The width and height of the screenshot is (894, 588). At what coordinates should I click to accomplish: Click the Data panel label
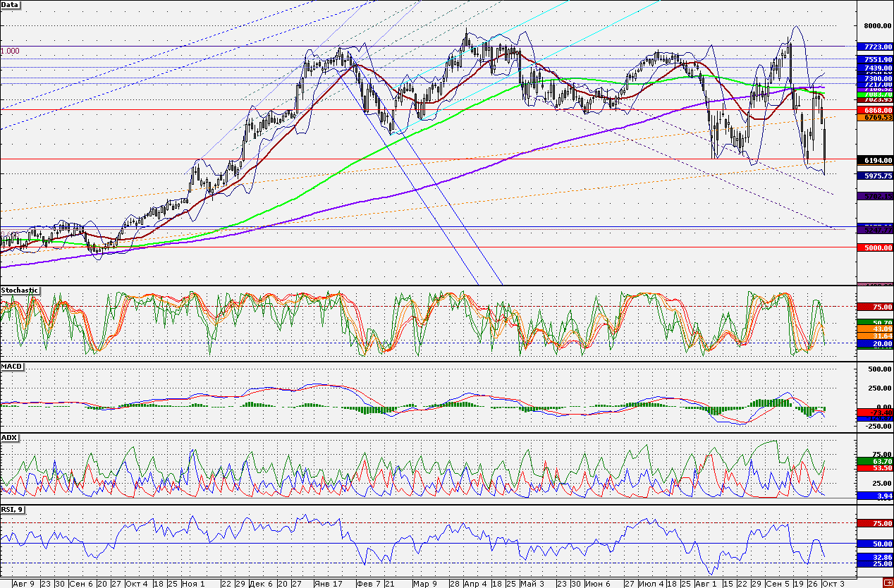point(11,5)
